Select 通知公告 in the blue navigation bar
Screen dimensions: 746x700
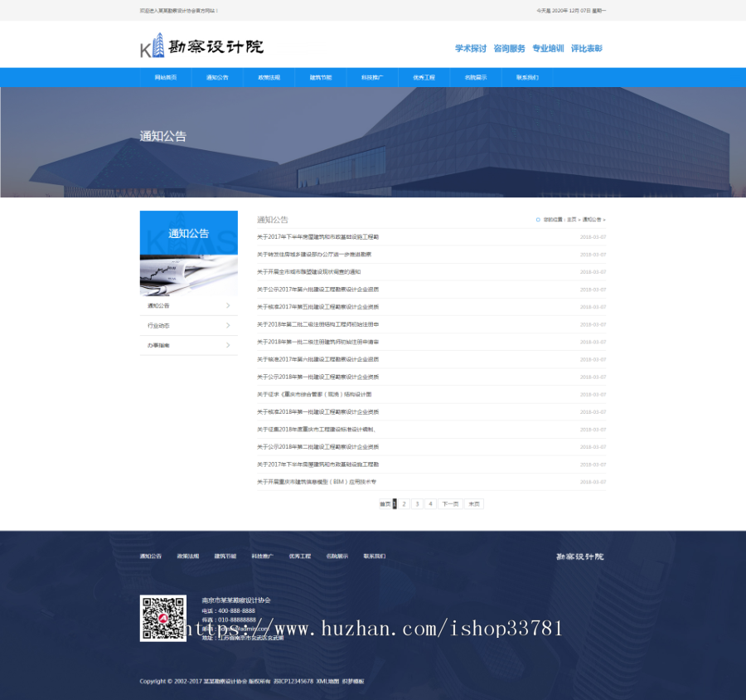pyautogui.click(x=217, y=77)
